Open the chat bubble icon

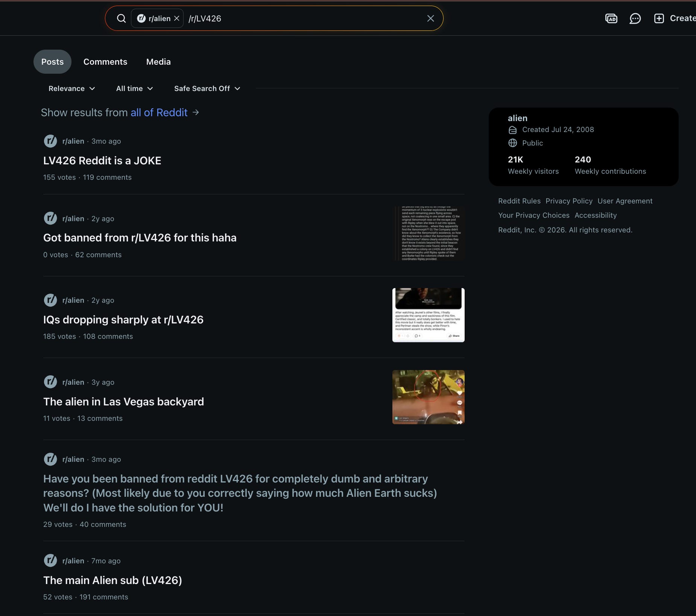pos(635,18)
